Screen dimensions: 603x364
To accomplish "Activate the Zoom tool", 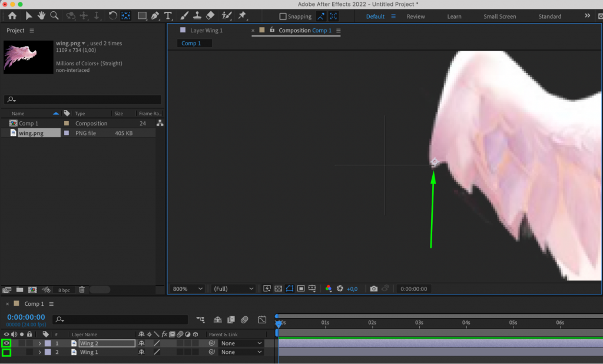I will point(54,16).
